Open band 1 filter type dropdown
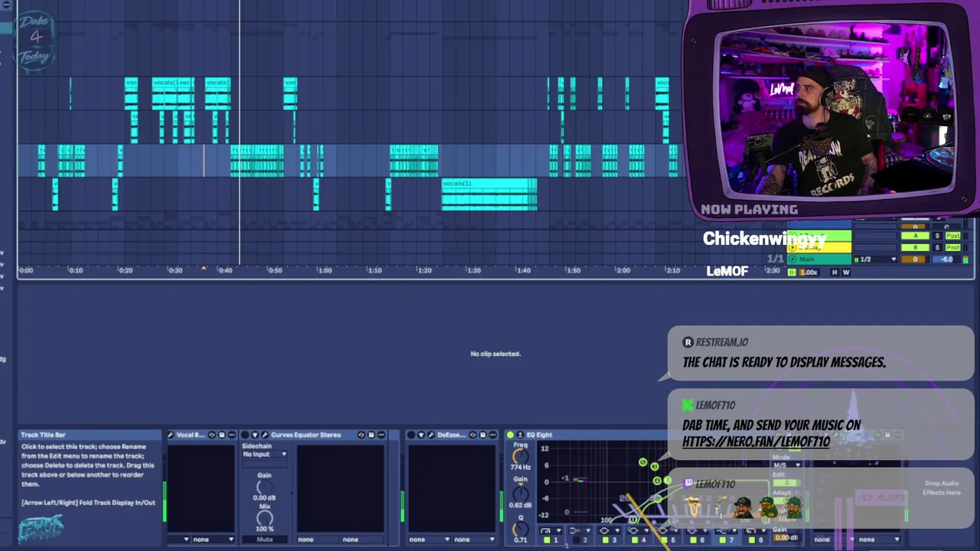Screen dimensions: 980x551 click(x=550, y=530)
